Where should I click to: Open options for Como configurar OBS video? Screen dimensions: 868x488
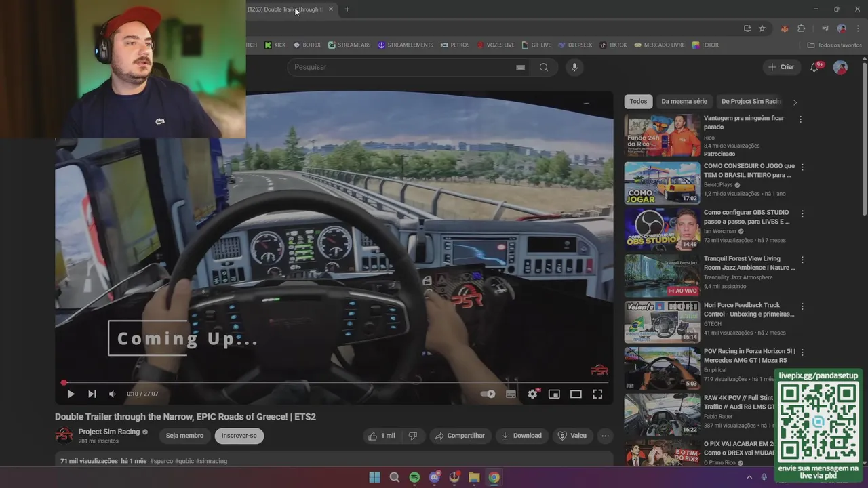(802, 213)
